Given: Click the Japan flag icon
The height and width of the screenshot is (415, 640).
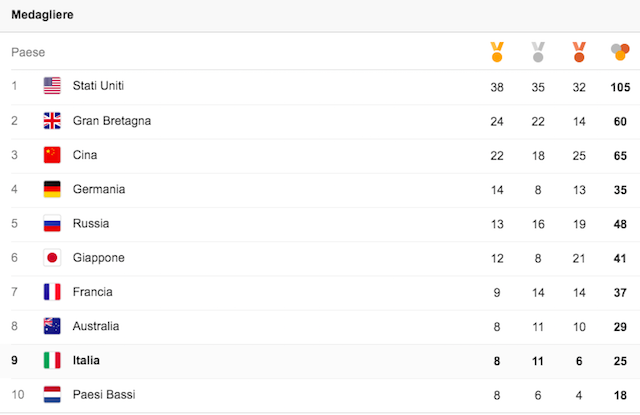Looking at the screenshot, I should (52, 258).
